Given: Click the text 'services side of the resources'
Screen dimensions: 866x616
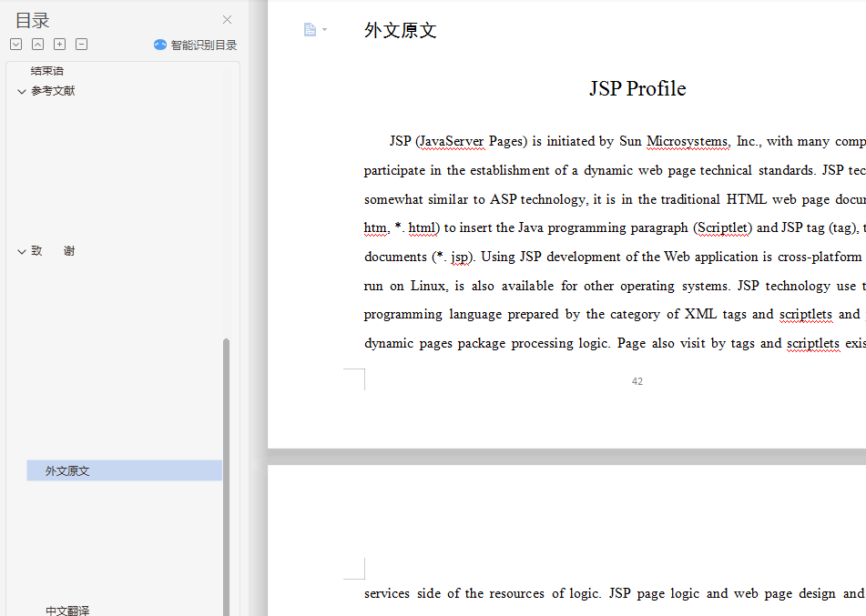Looking at the screenshot, I should 454,593.
